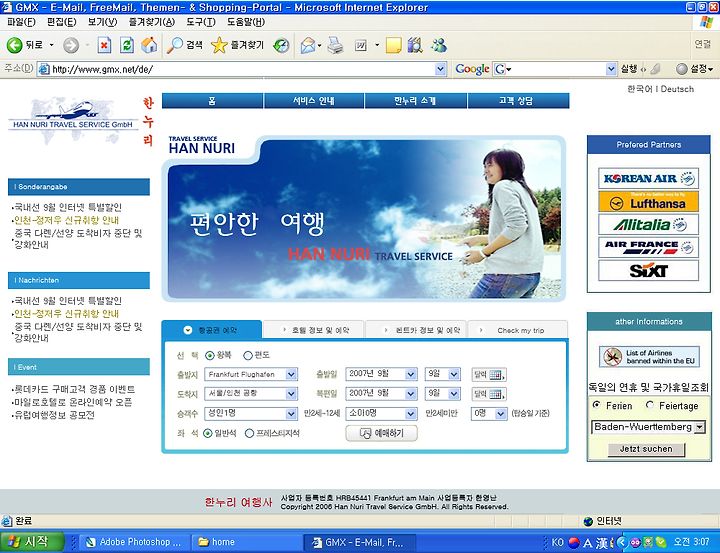Screen dimensions: 720x553
Task: Click the Air France partner logo
Action: 648,248
